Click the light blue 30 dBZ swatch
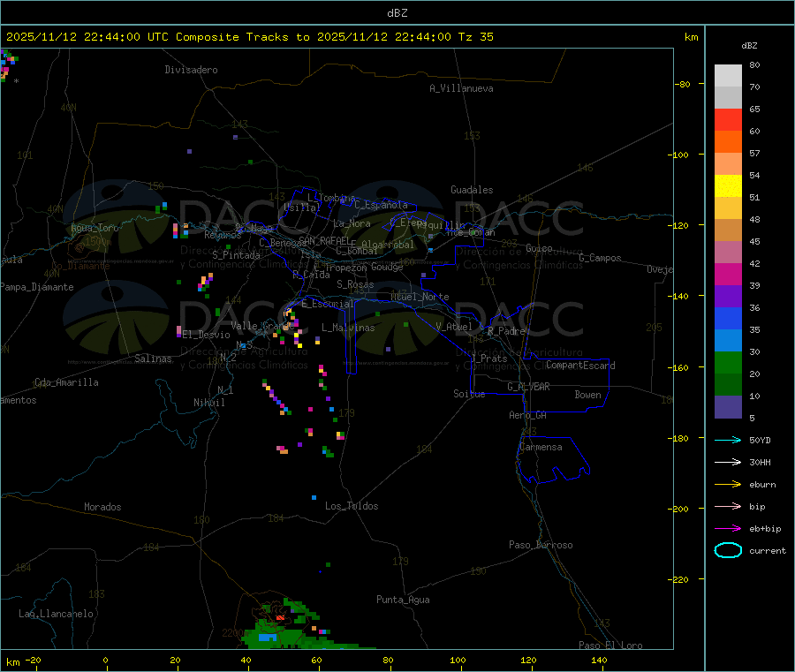795x672 pixels. click(x=728, y=341)
